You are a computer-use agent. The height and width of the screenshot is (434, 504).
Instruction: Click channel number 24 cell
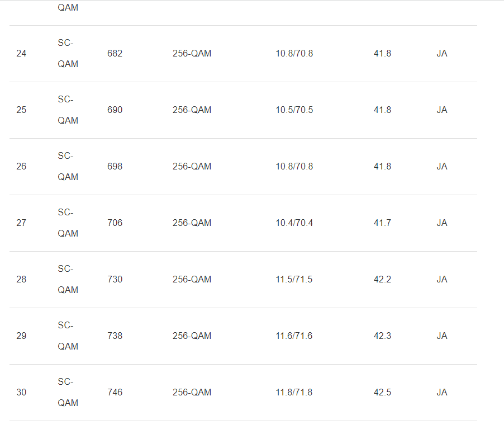click(21, 54)
